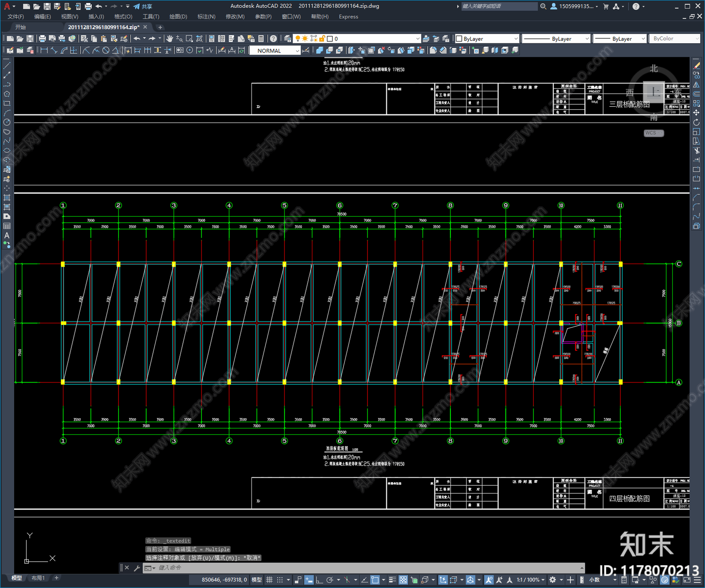The image size is (705, 588).
Task: Open the 格式(O) menu
Action: [123, 17]
